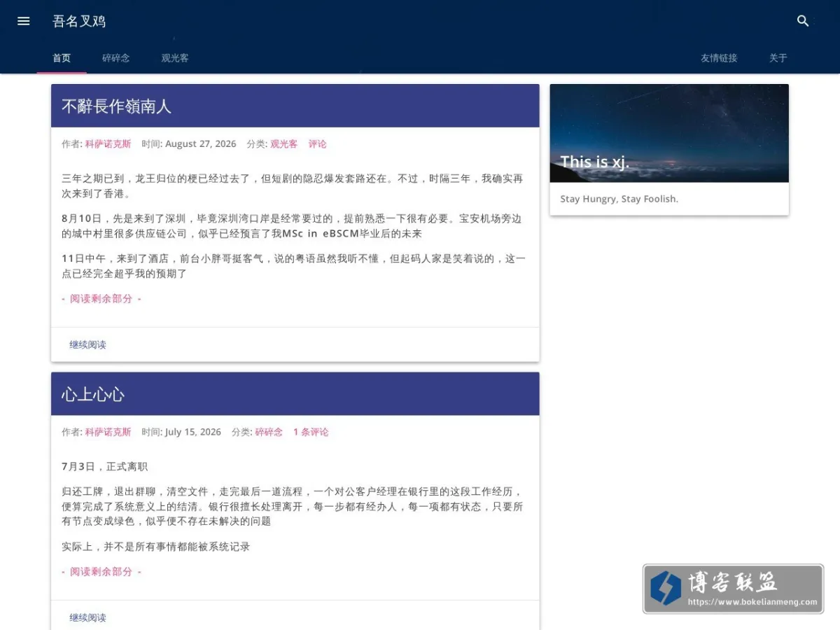Open the 友情链接 tab

[719, 58]
